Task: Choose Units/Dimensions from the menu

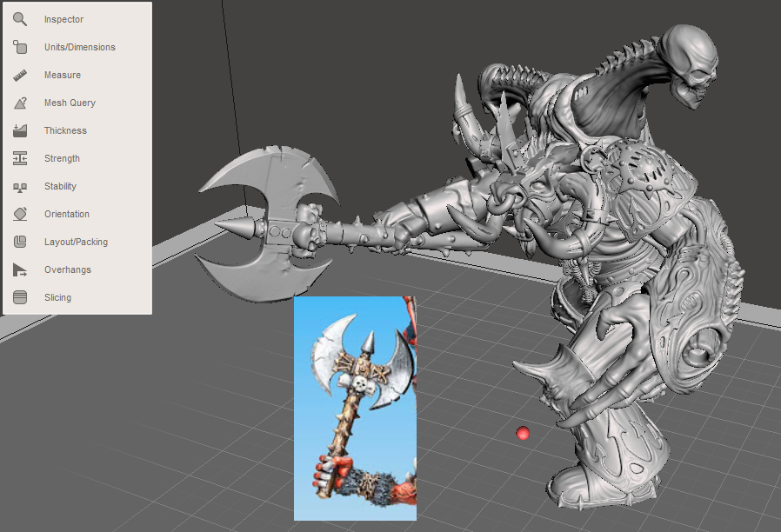Action: click(80, 47)
